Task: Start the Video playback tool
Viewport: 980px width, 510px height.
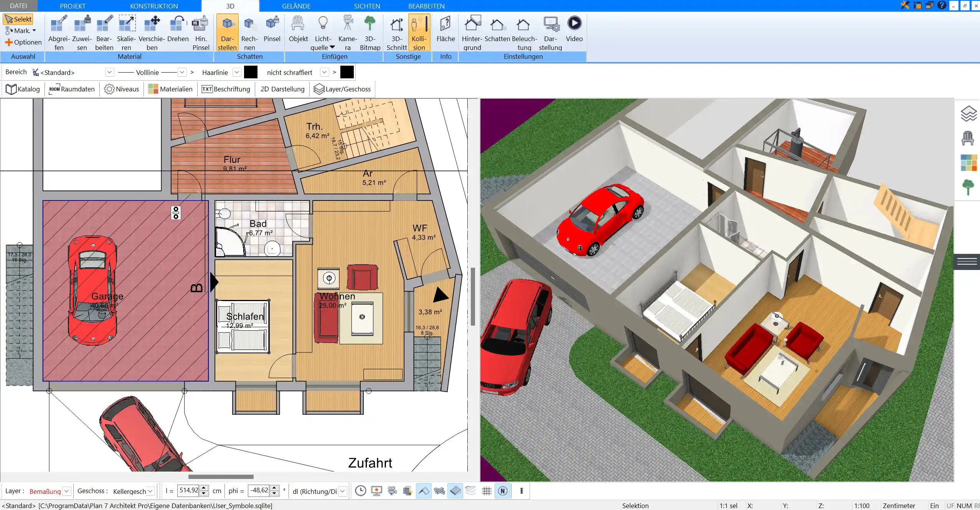Action: (x=574, y=29)
